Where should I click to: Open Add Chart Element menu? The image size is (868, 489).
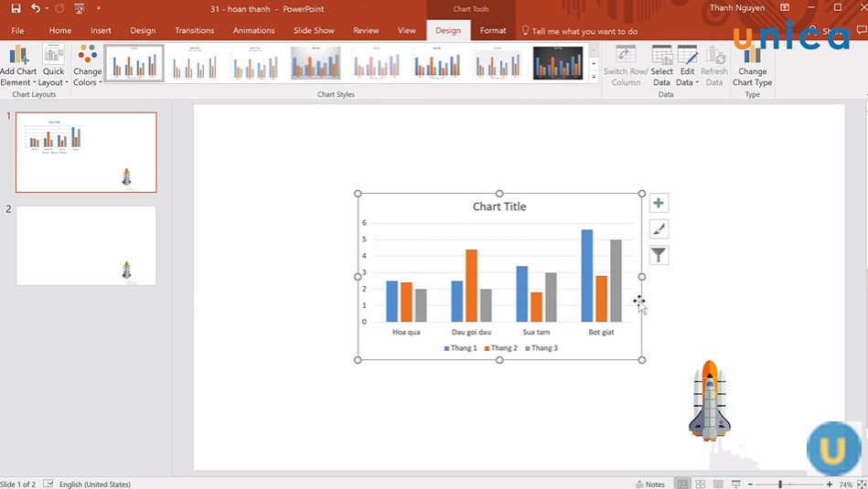point(18,65)
